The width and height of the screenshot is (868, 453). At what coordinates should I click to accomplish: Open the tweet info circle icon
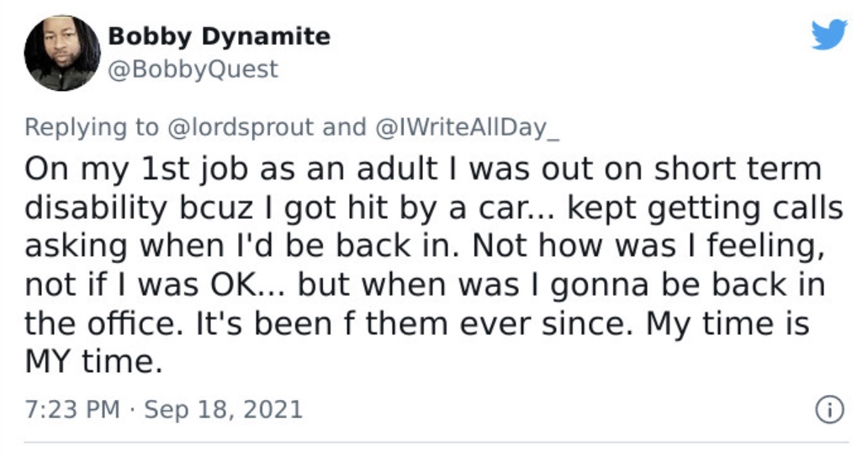(x=830, y=410)
